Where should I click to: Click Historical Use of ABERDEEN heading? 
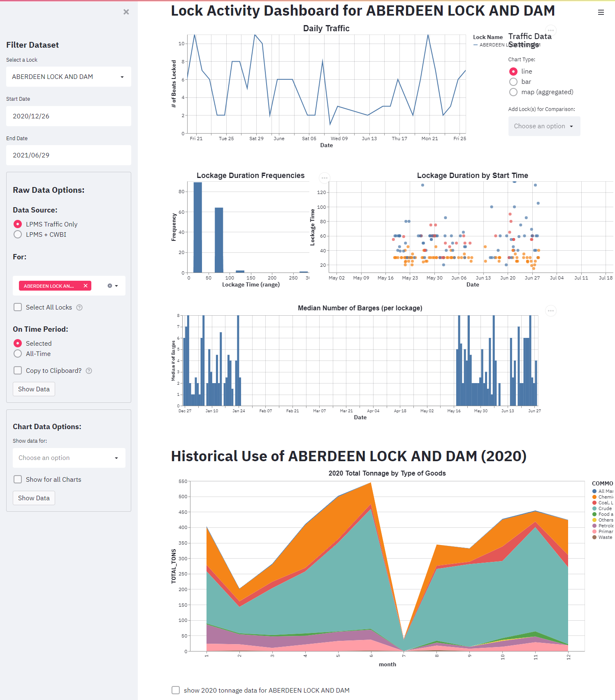(x=349, y=456)
